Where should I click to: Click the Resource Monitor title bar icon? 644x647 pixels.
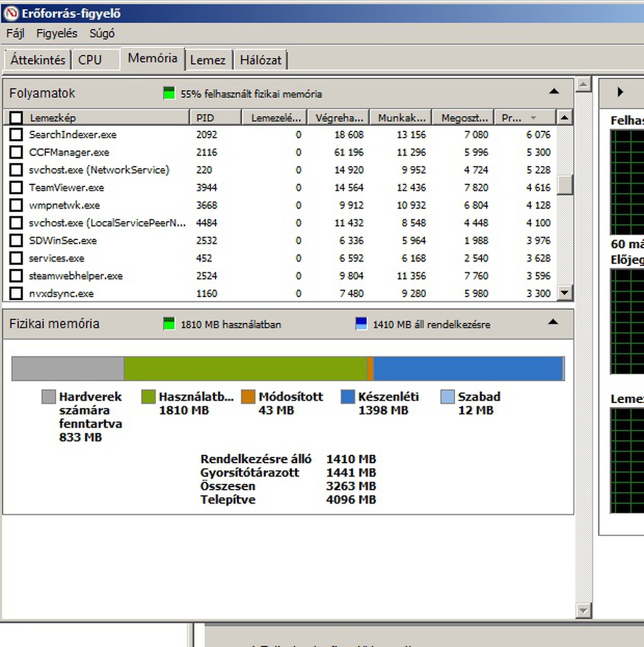point(11,13)
